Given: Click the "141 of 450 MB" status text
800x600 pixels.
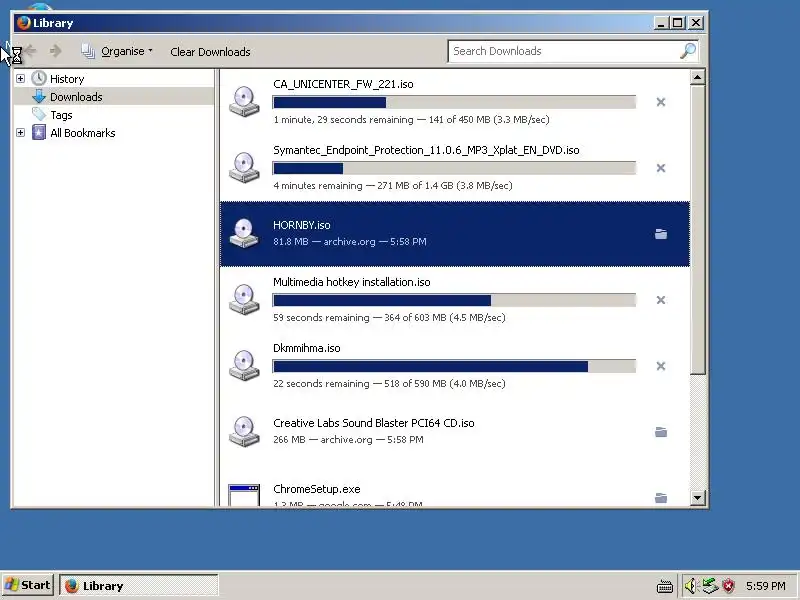Looking at the screenshot, I should point(459,119).
